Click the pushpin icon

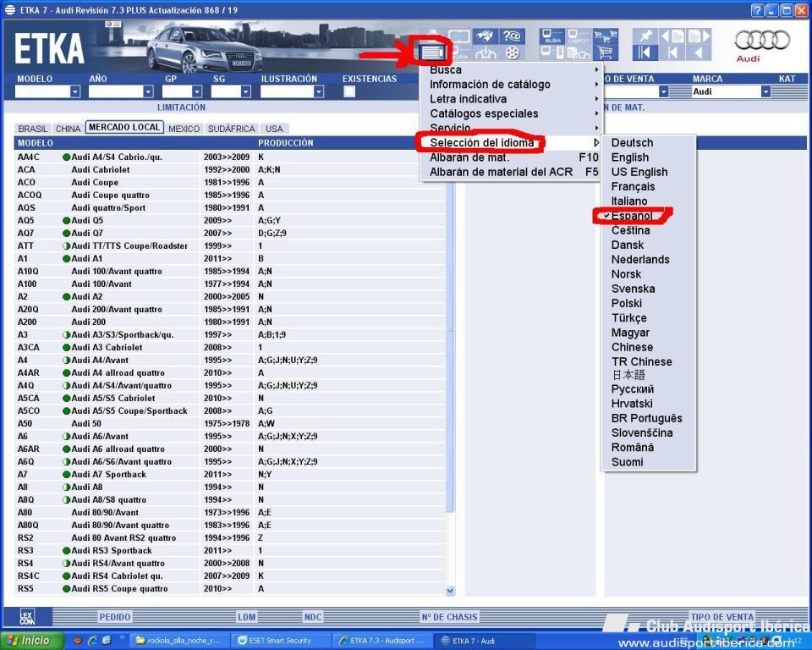pos(645,36)
